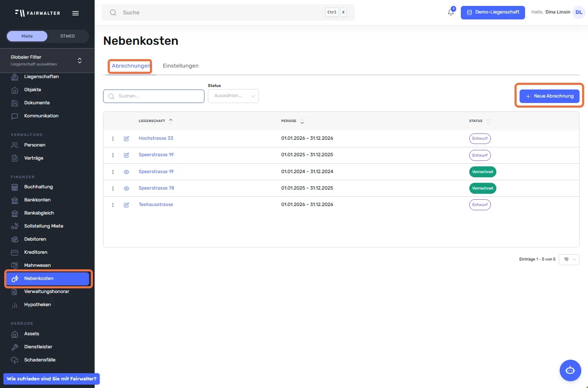Screen dimensions: 588x388
Task: Open Verwaltungshonorar menu item
Action: [x=47, y=292]
